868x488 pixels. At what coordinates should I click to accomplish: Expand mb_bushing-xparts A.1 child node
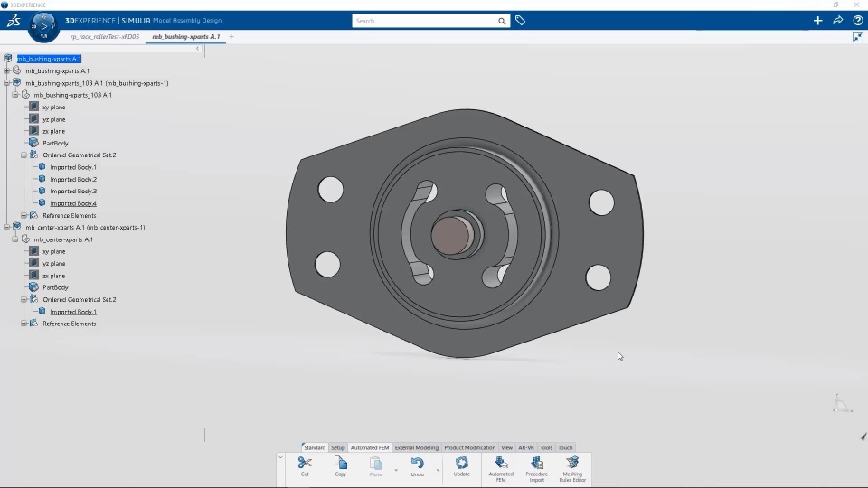click(x=6, y=70)
